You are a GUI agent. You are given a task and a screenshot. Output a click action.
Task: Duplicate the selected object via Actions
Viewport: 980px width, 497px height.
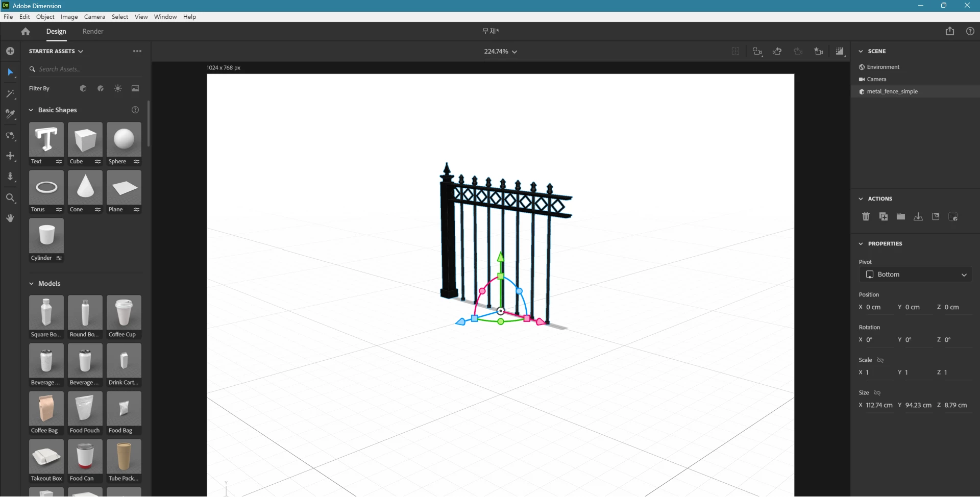(x=883, y=216)
